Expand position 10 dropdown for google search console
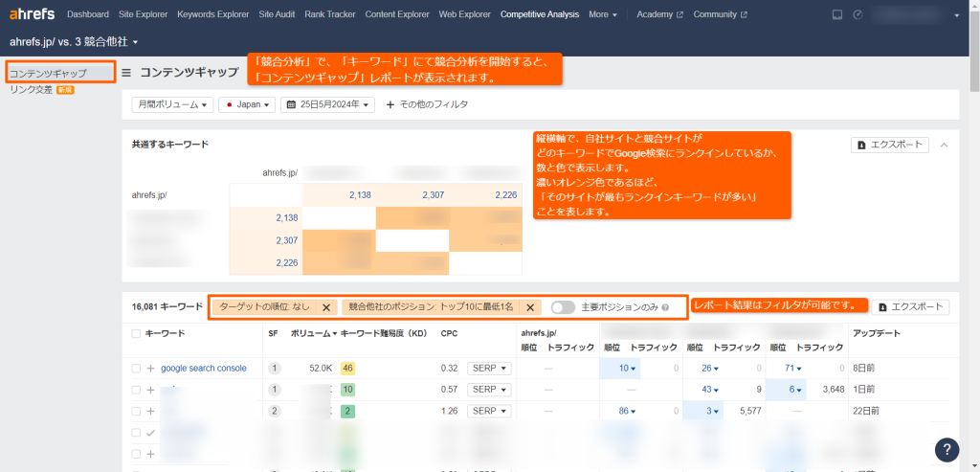980x472 pixels. [x=628, y=369]
